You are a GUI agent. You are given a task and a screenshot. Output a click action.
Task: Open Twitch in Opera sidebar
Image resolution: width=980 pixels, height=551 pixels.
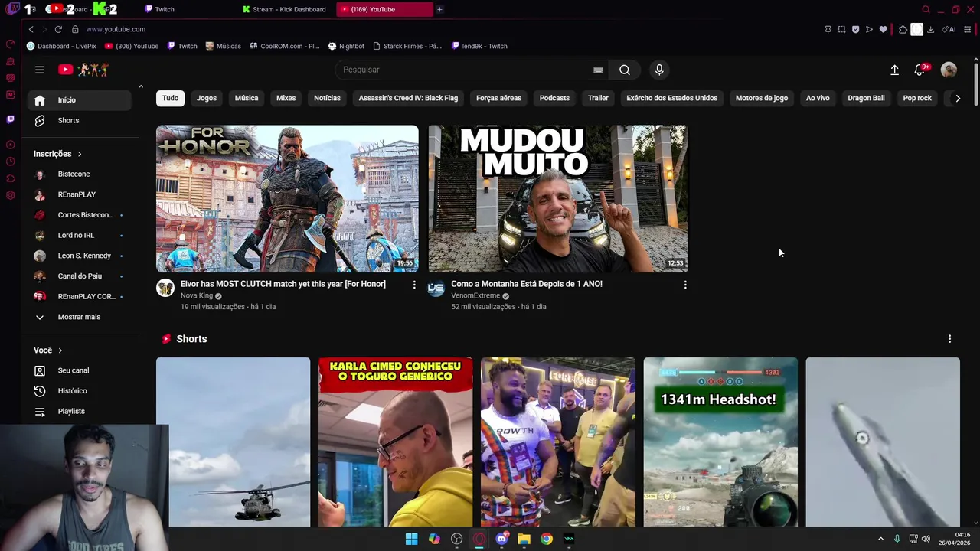10,119
